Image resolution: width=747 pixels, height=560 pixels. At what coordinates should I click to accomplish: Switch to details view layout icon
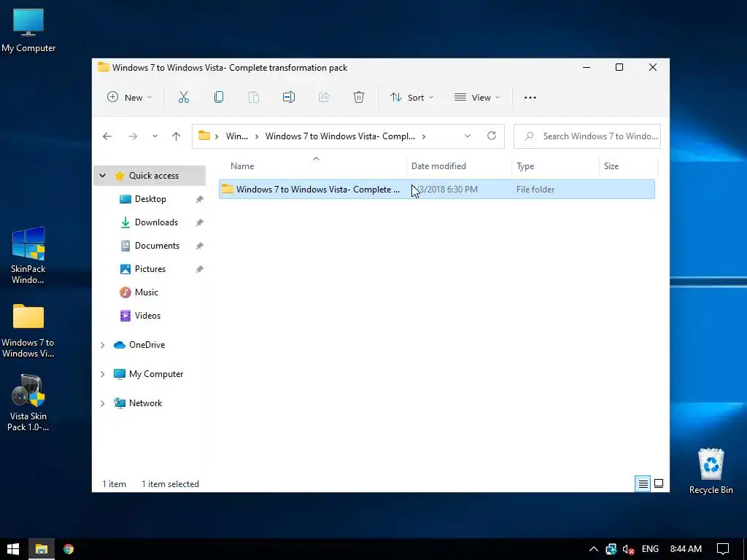pyautogui.click(x=643, y=484)
